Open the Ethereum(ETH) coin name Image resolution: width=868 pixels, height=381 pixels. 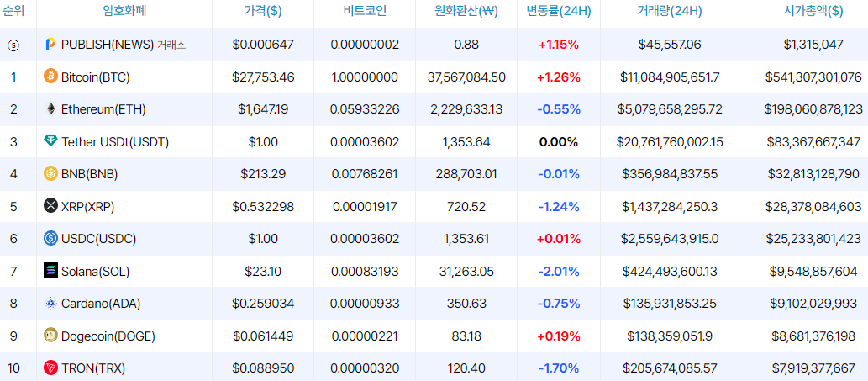click(x=103, y=109)
